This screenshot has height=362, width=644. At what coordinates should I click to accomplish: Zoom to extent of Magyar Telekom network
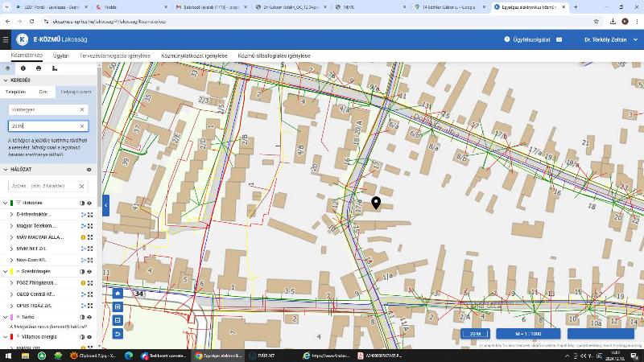(90, 226)
